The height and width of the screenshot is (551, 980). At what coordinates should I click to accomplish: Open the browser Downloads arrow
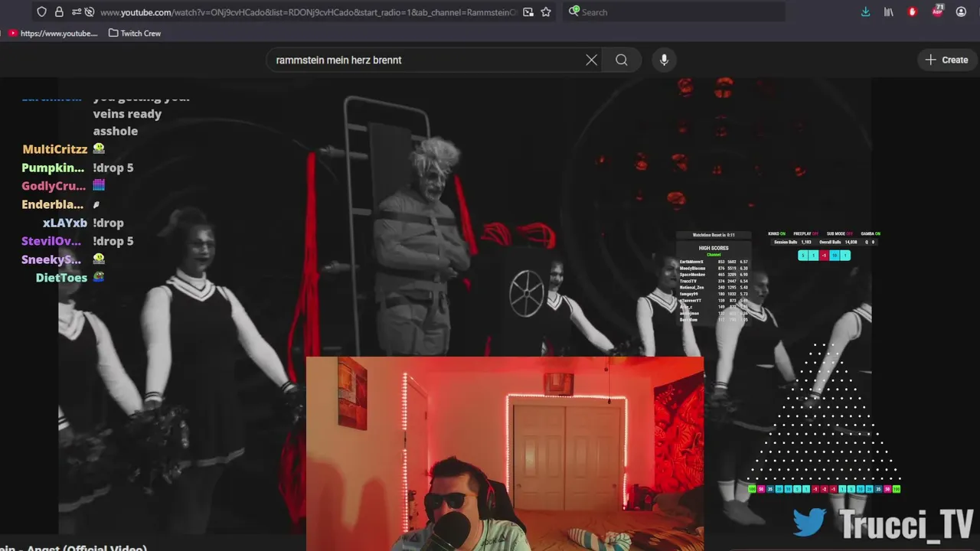(865, 12)
